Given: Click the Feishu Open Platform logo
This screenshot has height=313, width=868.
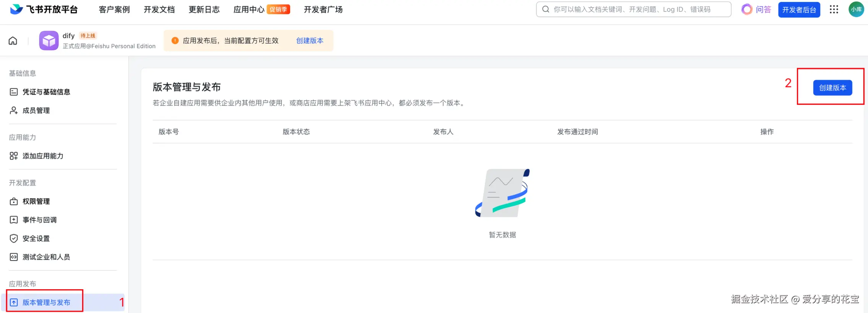Looking at the screenshot, I should pyautogui.click(x=44, y=9).
